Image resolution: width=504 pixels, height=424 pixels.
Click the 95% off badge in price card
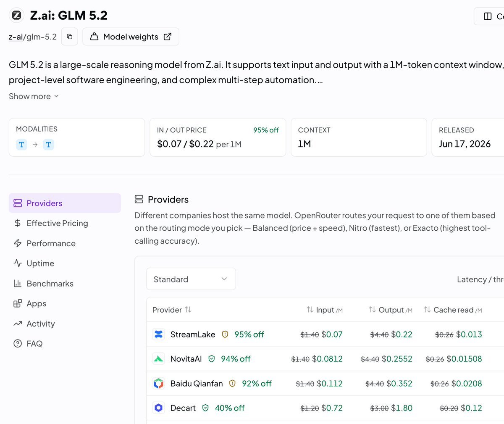click(266, 130)
